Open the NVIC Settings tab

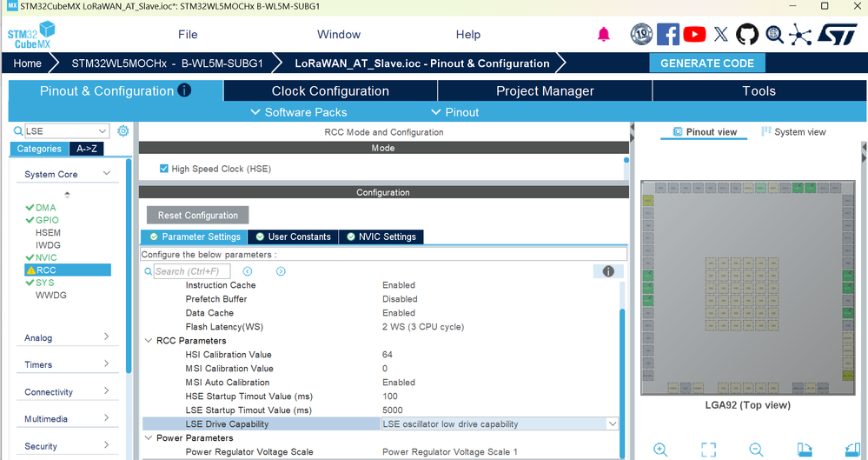381,237
